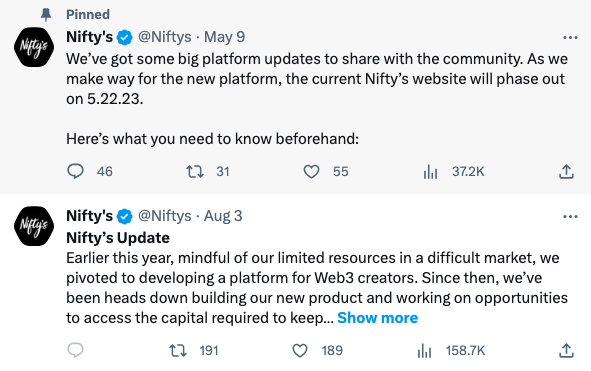
Task: Open more options on the Aug 3 tweet
Action: [x=570, y=216]
